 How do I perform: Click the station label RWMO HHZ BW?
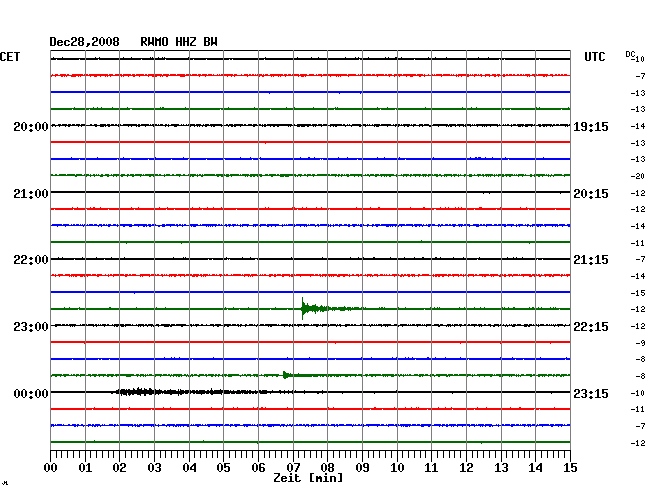[x=179, y=42]
